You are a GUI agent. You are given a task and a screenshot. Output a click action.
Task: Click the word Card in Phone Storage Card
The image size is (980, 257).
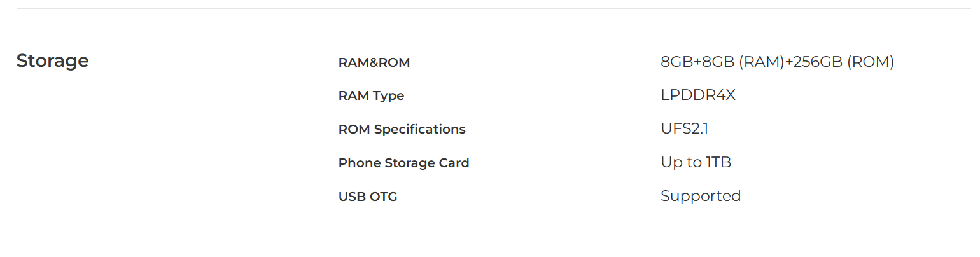point(454,163)
